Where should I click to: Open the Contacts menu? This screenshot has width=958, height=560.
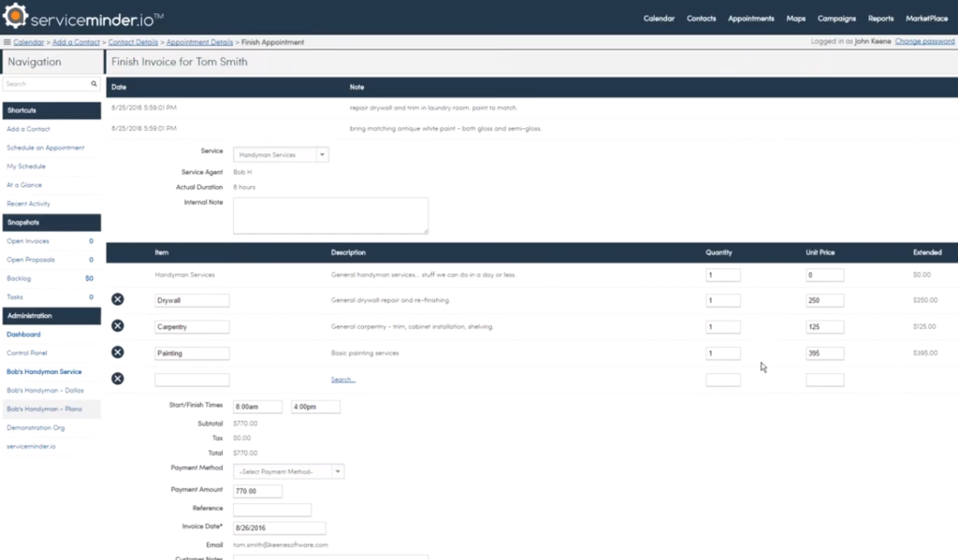click(701, 19)
